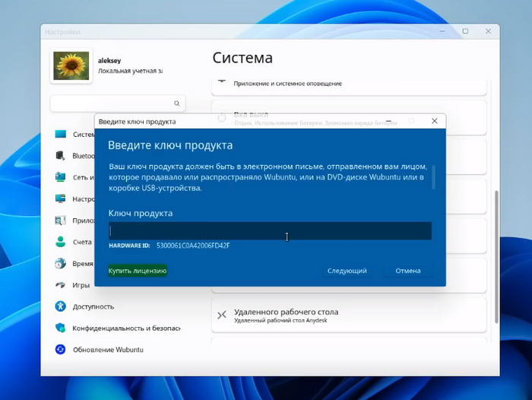Click the magnifier icon in search box

[176, 103]
